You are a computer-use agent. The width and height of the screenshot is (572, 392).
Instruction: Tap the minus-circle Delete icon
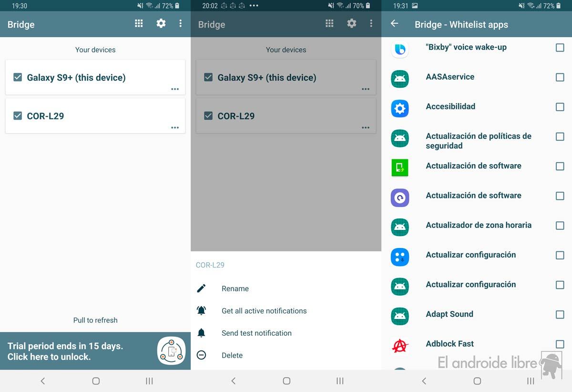tap(201, 355)
